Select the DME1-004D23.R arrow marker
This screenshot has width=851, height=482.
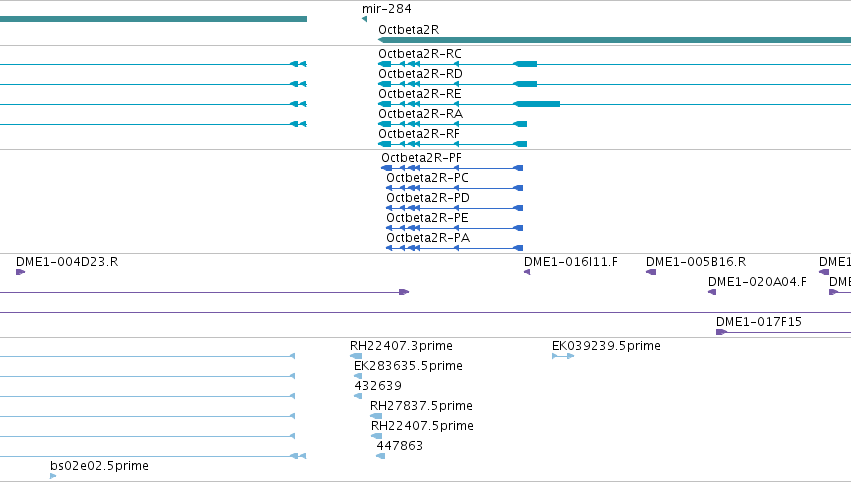click(21, 272)
